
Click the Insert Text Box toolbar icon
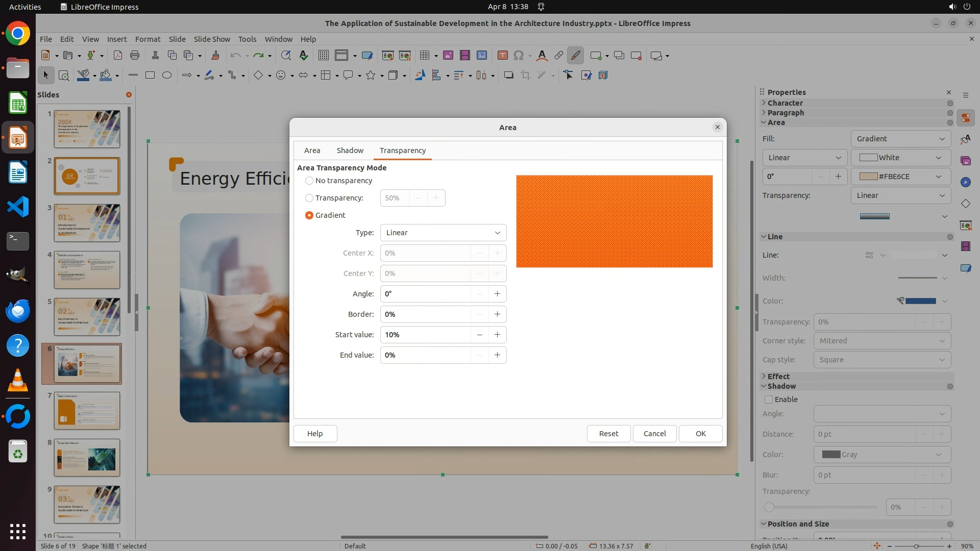pos(502,56)
